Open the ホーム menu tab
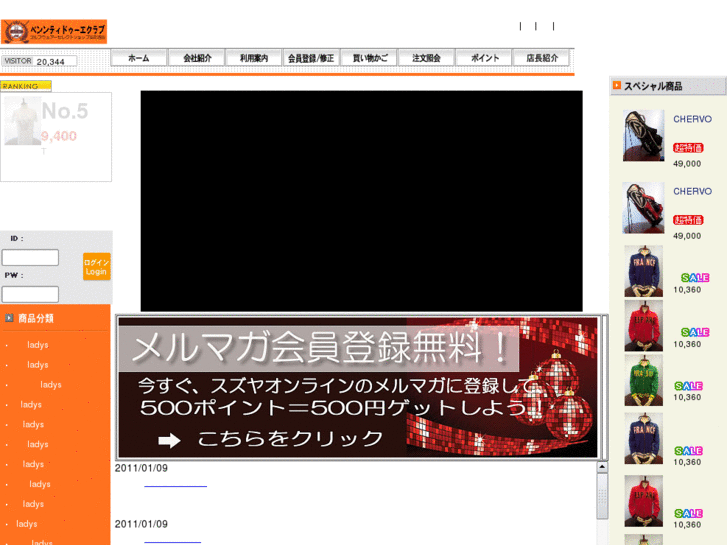The image size is (727, 545). pos(139,58)
